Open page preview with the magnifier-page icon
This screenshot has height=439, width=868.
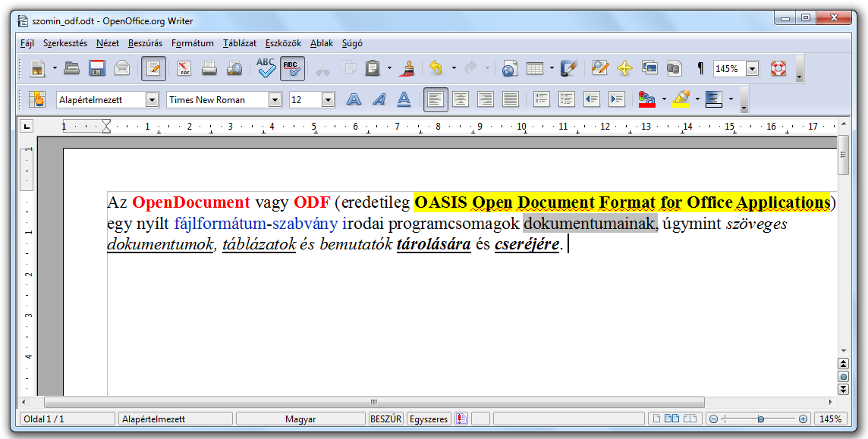pos(234,68)
